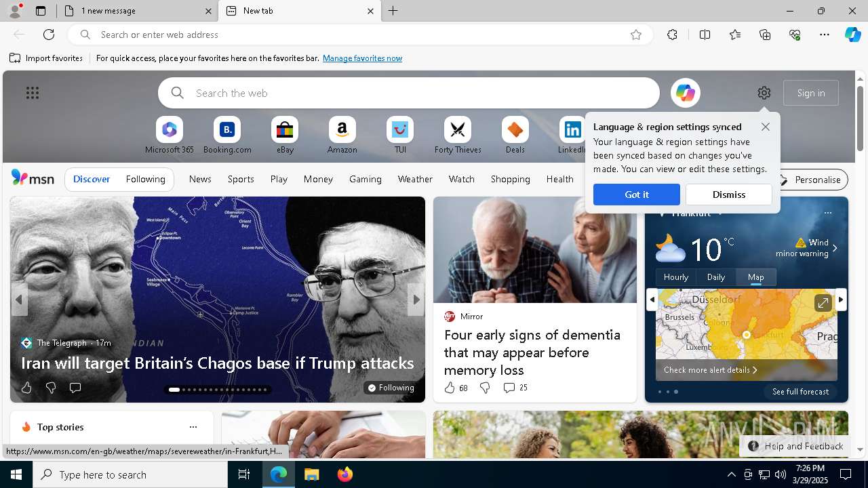Image resolution: width=868 pixels, height=488 pixels.
Task: Add this page to favorites star
Action: pos(636,35)
